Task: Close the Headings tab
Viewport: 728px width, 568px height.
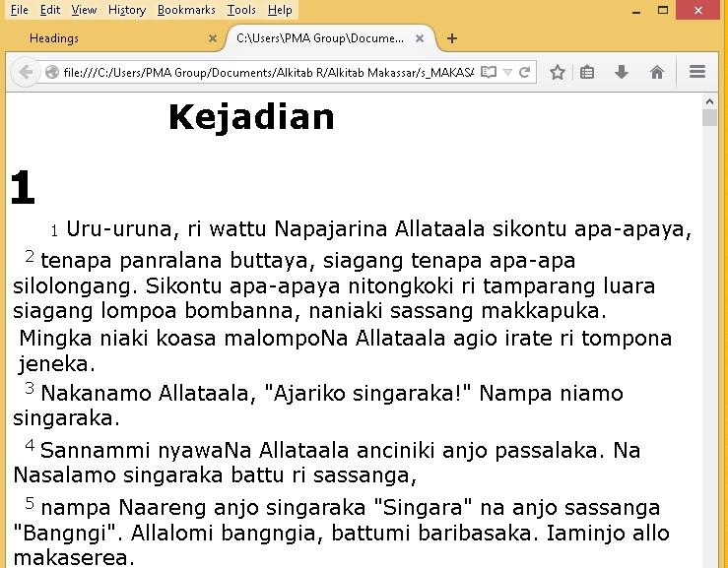Action: [x=213, y=38]
